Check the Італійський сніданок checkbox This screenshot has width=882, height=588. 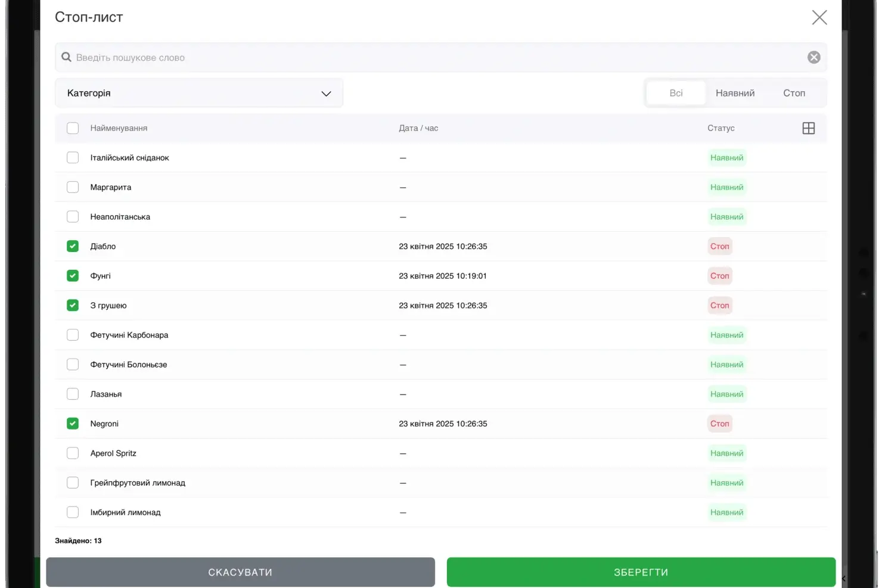pos(73,157)
